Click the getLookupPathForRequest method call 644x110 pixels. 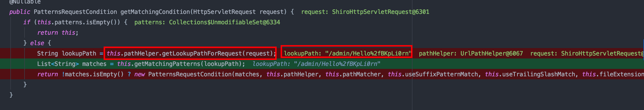pos(202,54)
